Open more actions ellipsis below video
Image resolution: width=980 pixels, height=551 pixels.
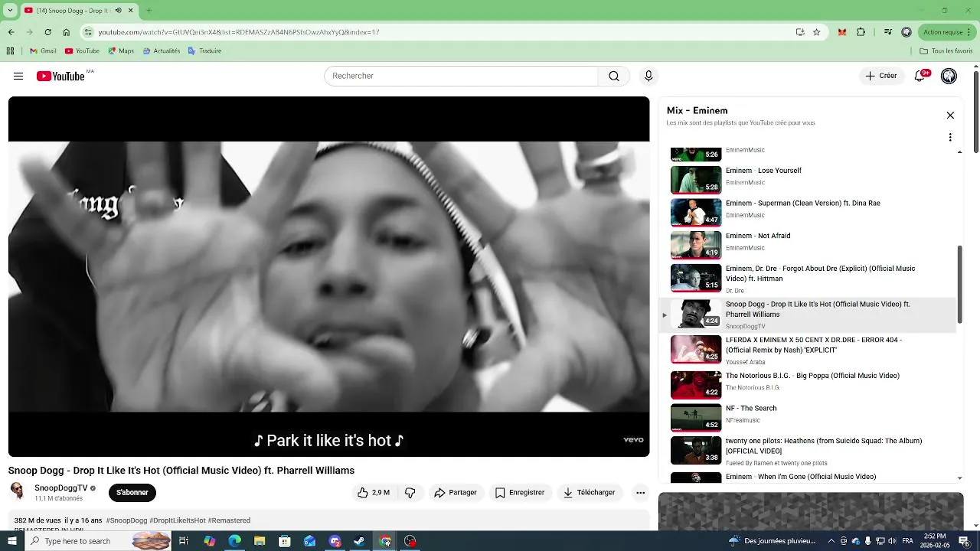click(x=640, y=493)
